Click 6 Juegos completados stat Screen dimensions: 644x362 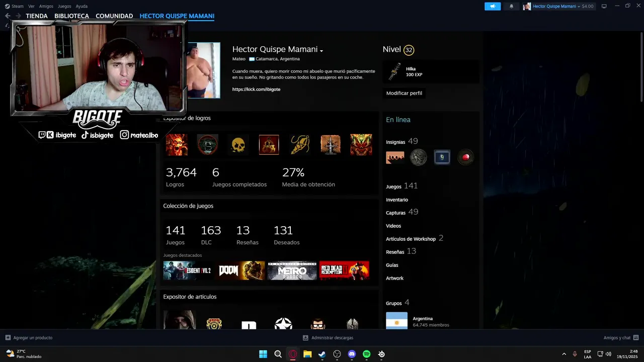pos(239,177)
